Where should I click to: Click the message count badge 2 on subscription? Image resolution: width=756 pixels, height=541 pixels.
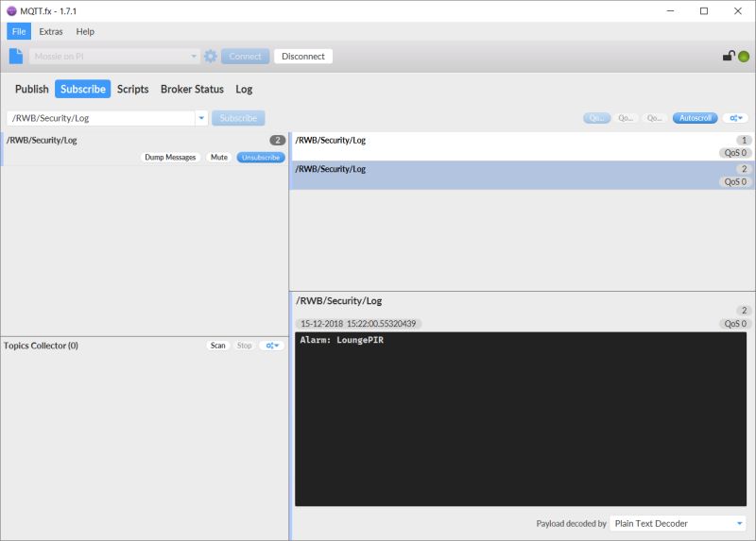point(277,140)
